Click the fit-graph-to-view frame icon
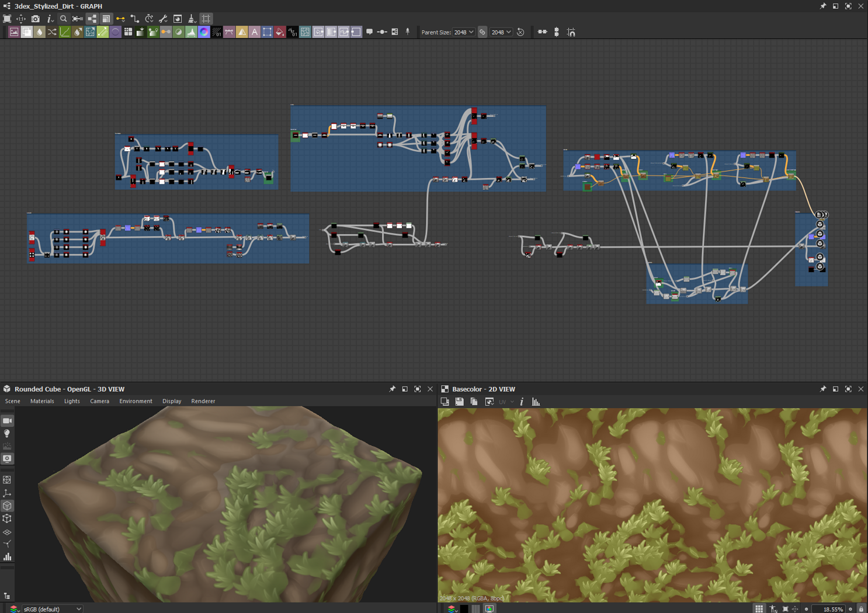 coord(7,19)
